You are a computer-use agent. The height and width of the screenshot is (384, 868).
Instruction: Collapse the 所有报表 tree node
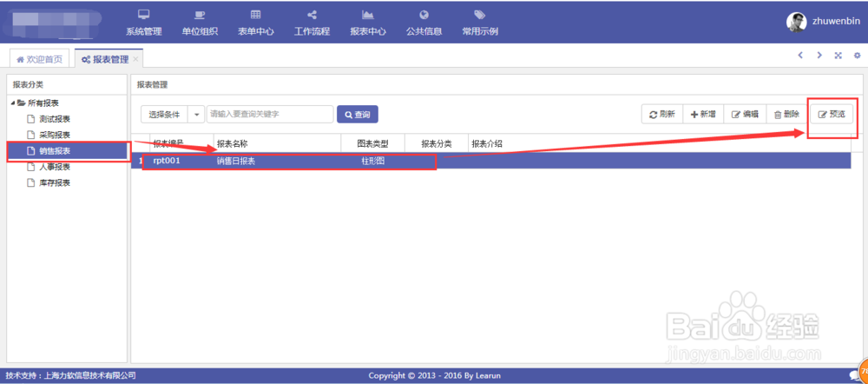click(13, 103)
